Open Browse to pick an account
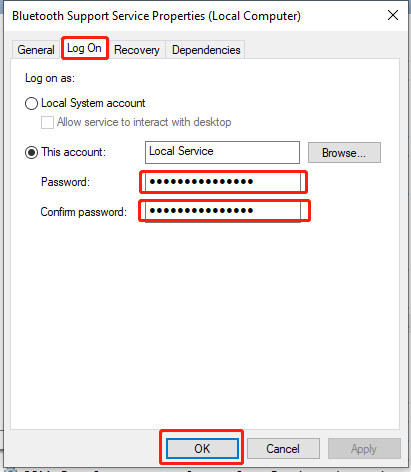The height and width of the screenshot is (472, 411). click(344, 153)
